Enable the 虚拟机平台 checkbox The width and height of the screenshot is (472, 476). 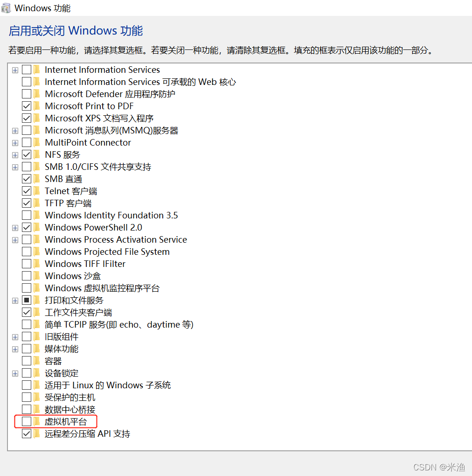point(27,421)
